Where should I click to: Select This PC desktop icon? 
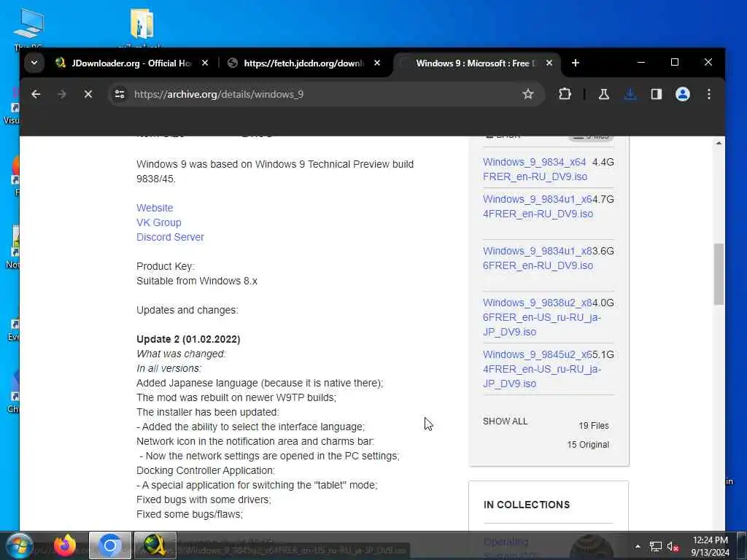(x=28, y=28)
